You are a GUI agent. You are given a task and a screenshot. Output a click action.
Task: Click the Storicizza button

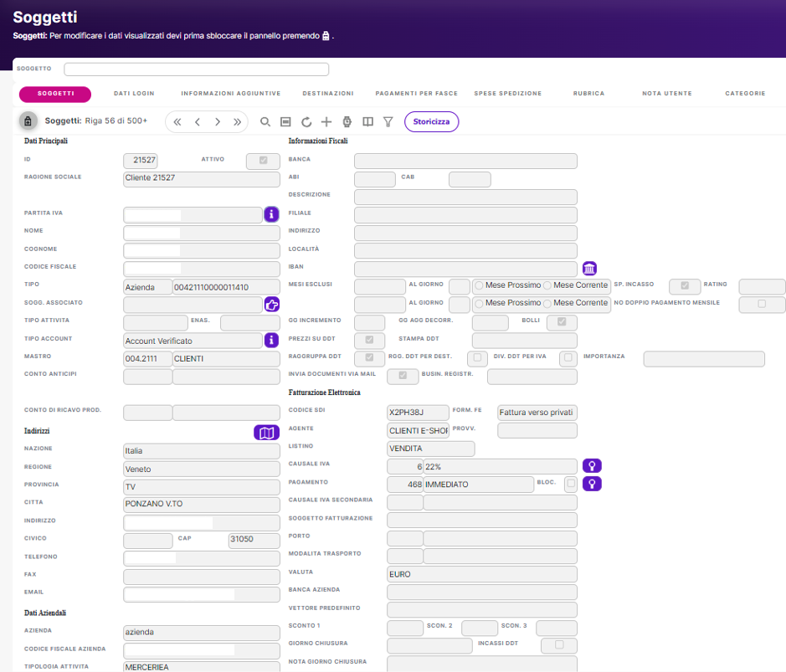tap(431, 122)
